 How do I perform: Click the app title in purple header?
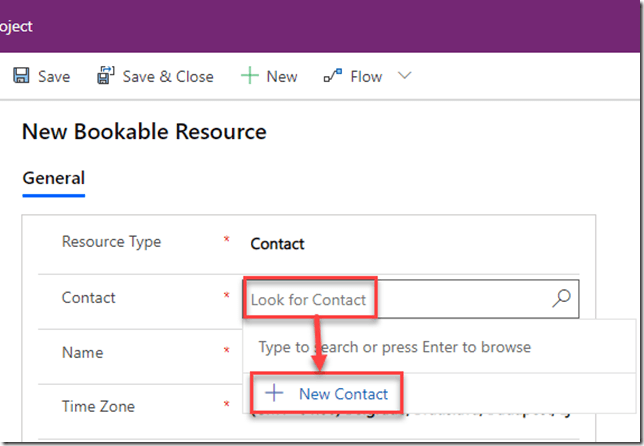coord(16,26)
